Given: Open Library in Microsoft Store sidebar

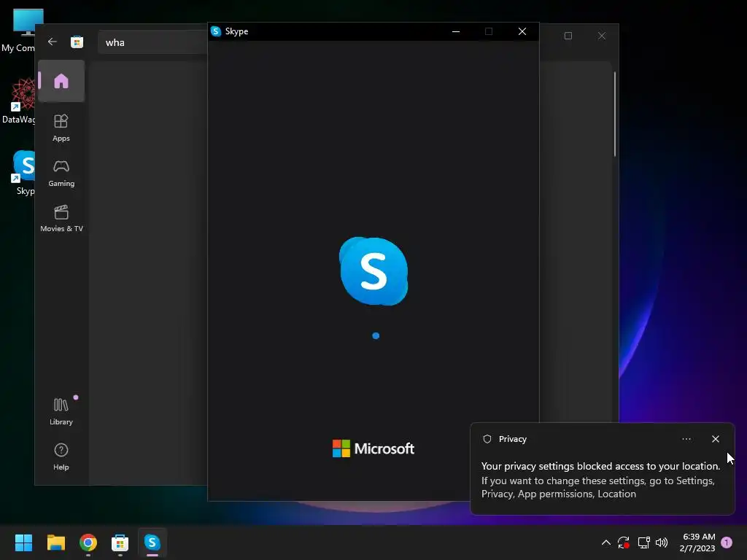Looking at the screenshot, I should point(61,412).
